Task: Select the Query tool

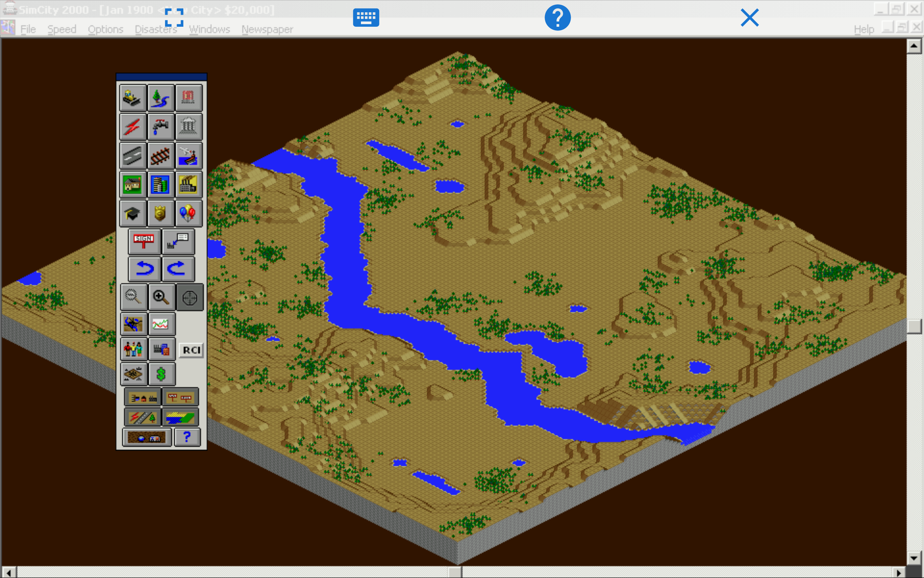Action: coord(178,242)
